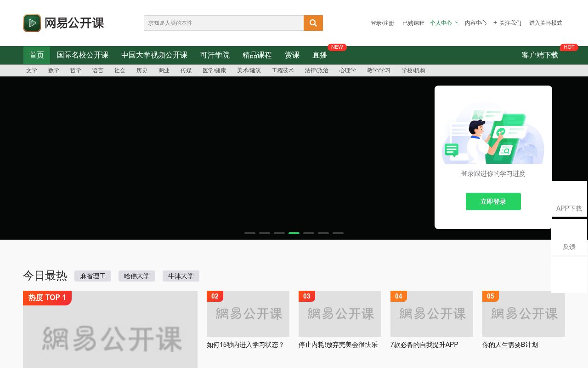Select 美术/建筑 category
The width and height of the screenshot is (588, 368).
(249, 70)
